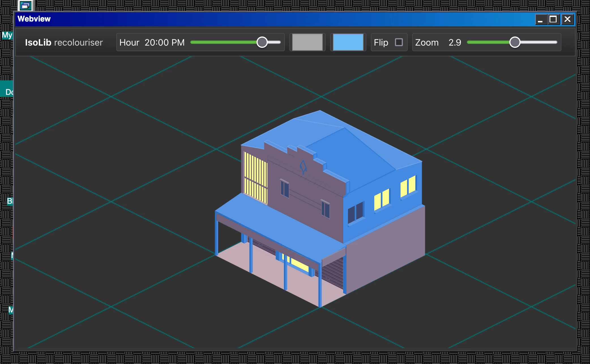Click the IsoLib recolouriser title
The height and width of the screenshot is (364, 590).
pyautogui.click(x=64, y=42)
